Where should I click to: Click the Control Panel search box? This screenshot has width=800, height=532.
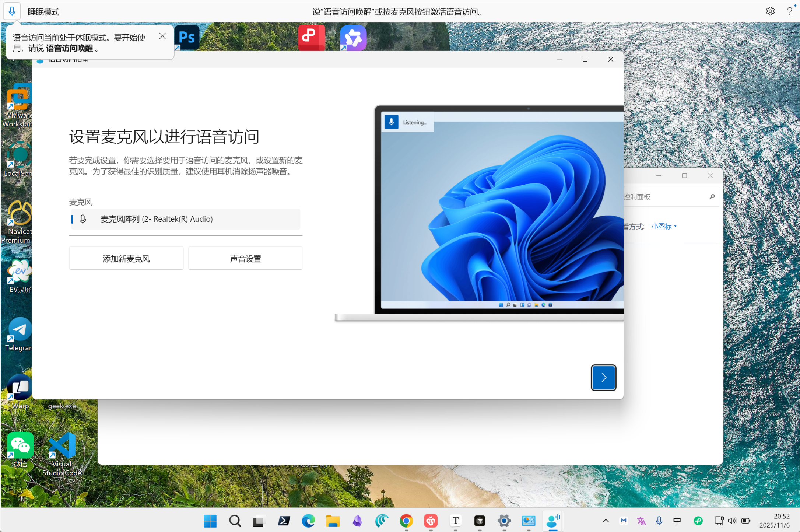(x=670, y=197)
